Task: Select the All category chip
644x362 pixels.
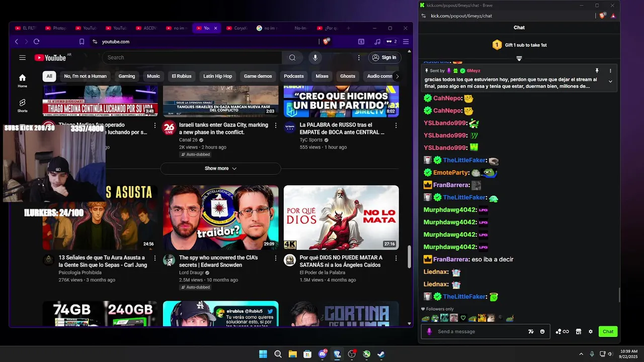Action: coord(49,76)
